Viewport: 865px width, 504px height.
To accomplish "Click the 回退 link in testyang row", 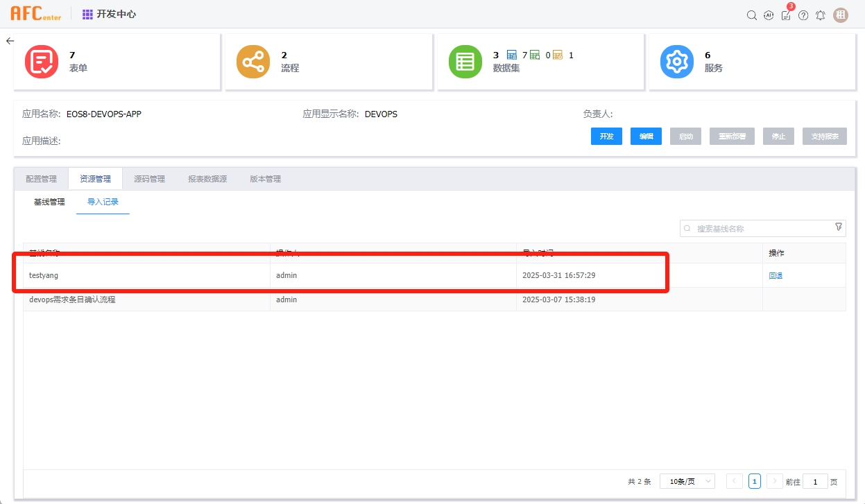I will point(776,275).
